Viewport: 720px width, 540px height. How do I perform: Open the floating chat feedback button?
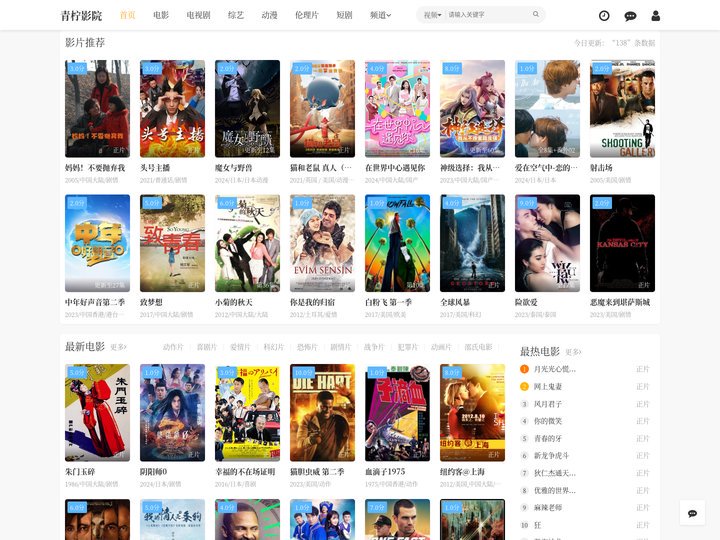point(692,513)
